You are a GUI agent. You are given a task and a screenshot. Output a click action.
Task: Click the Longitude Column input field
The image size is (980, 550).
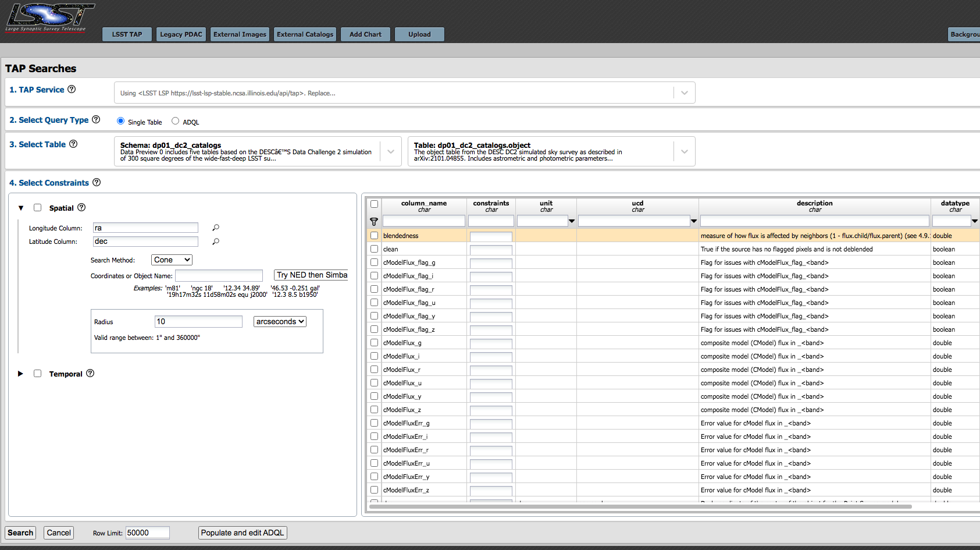point(145,228)
